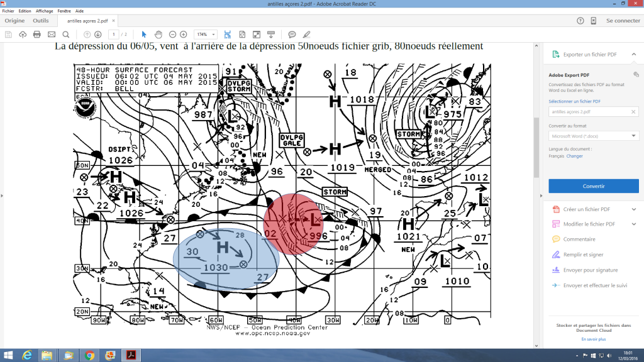The image size is (644, 362).
Task: Switch to full screen mode icon
Action: (x=257, y=35)
